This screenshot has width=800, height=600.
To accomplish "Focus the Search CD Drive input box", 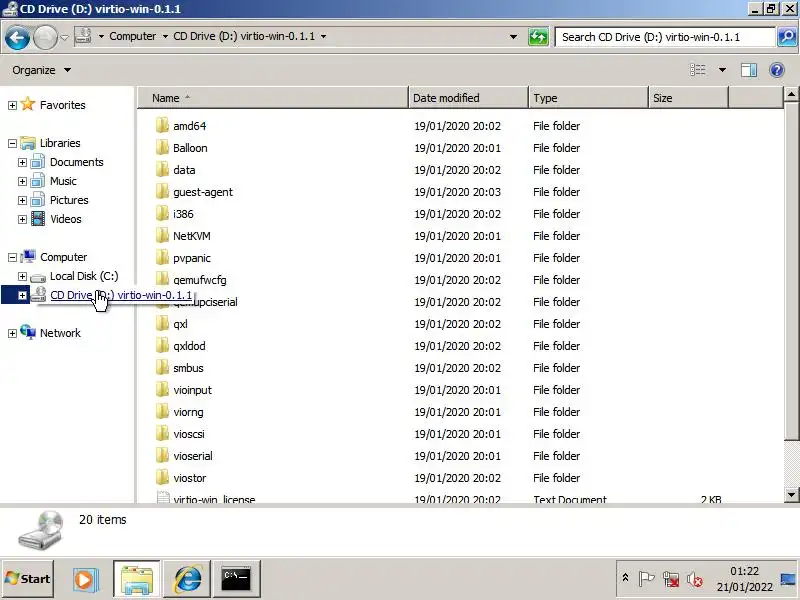I will (665, 37).
